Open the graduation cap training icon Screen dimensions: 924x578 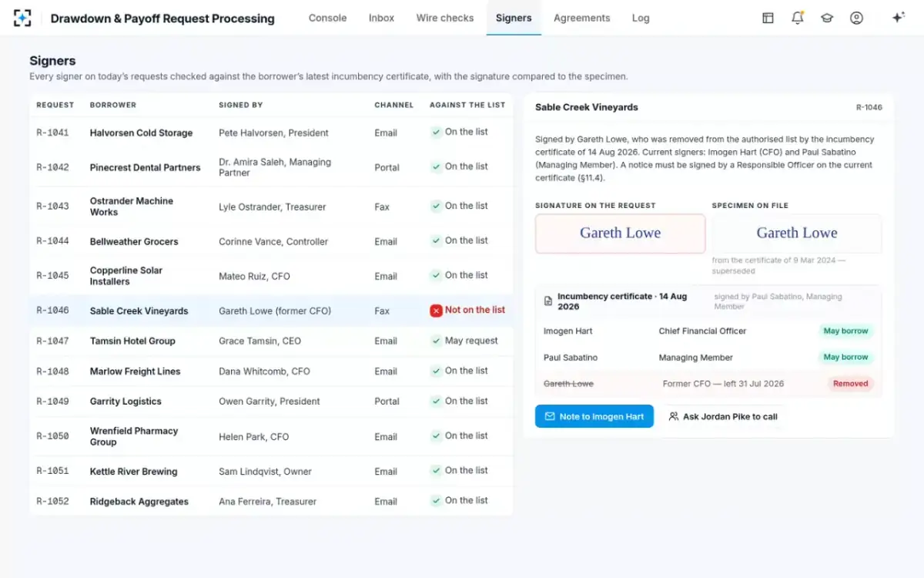[827, 18]
